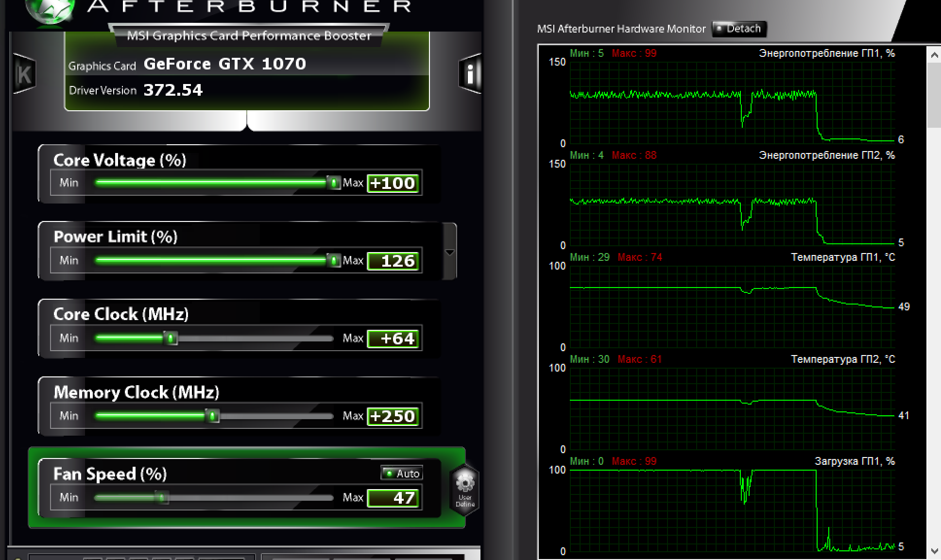Click the Power Limit value field 126

(x=393, y=261)
